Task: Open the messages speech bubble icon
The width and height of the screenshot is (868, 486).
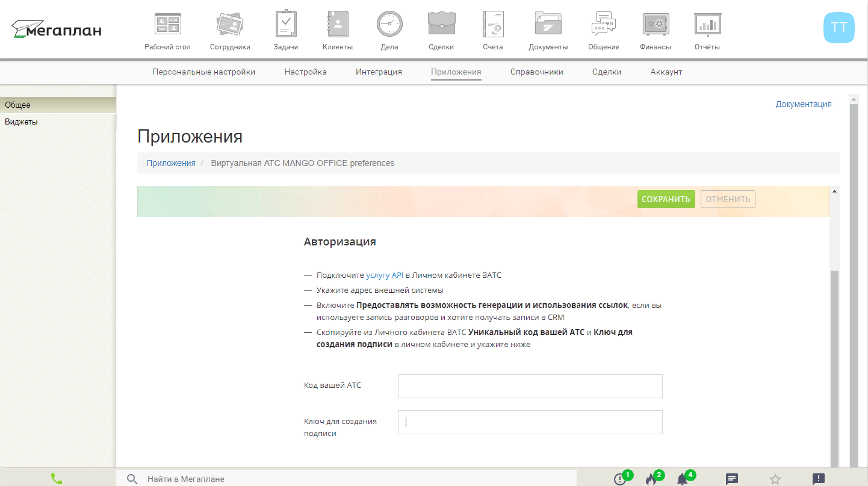Action: 732,479
